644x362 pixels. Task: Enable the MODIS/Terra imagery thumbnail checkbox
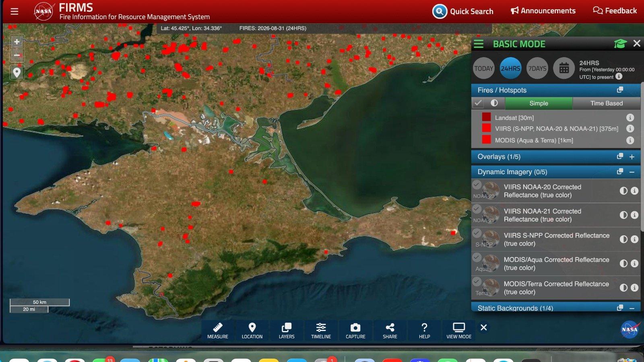pos(477,281)
